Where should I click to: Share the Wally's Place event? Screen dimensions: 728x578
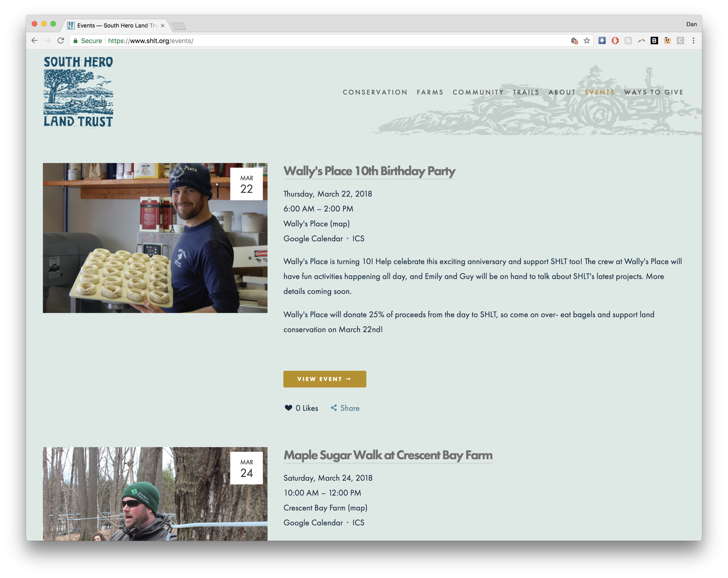pos(345,408)
